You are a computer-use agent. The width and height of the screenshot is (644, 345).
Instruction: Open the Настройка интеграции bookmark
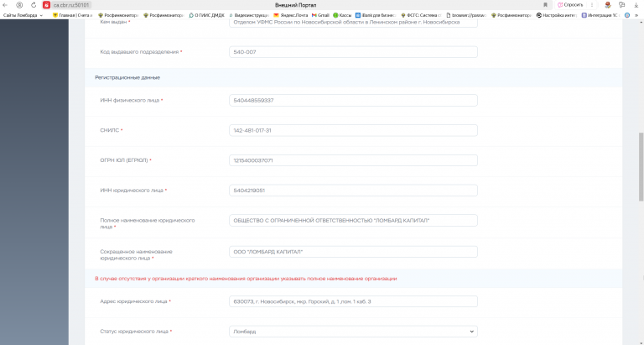[557, 15]
